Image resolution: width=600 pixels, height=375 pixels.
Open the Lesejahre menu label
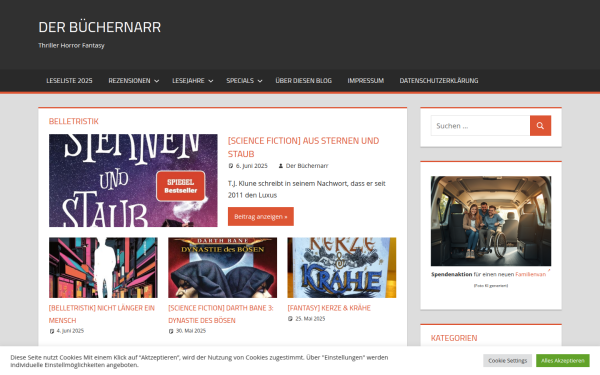pyautogui.click(x=188, y=81)
